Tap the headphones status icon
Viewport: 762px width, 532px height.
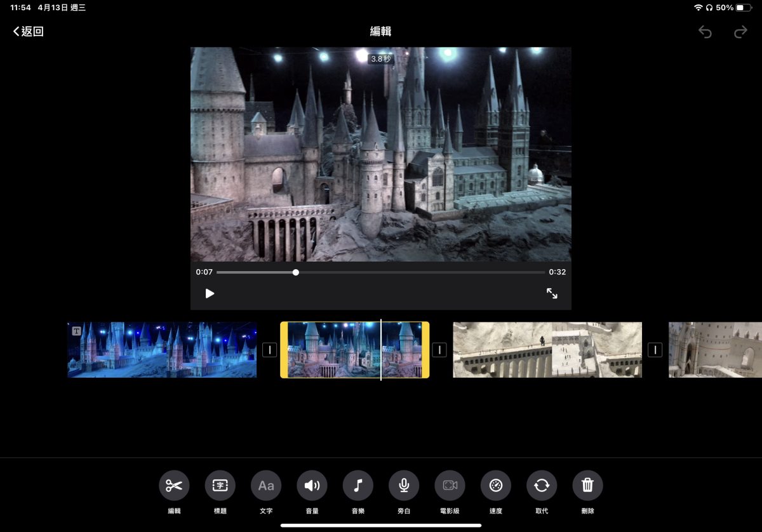[709, 8]
